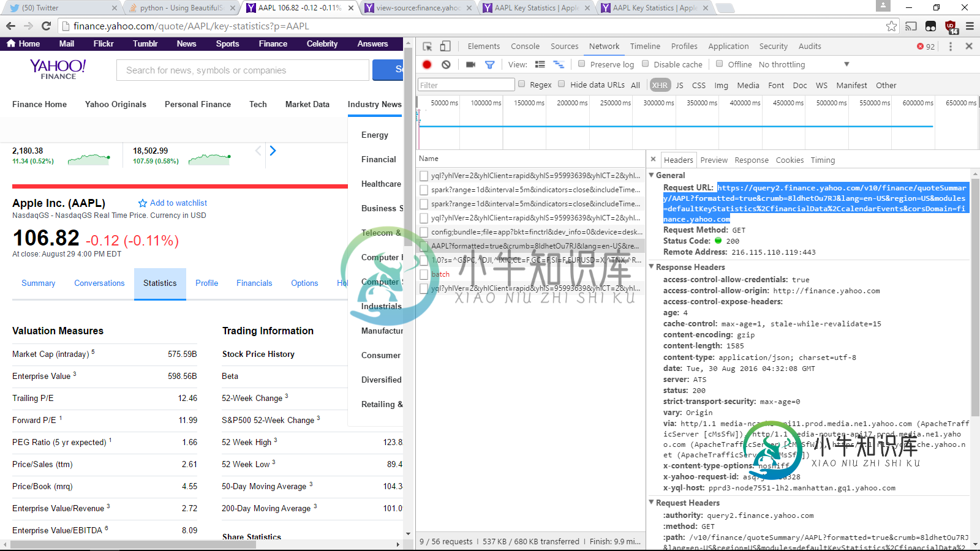Click the blue search button
Screen dimensions: 980x551
pos(388,70)
